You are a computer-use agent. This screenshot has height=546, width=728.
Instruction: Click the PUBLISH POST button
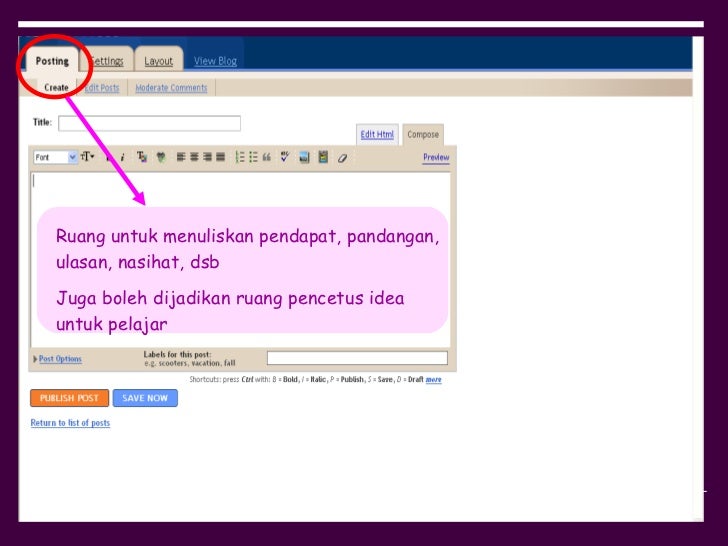70,398
